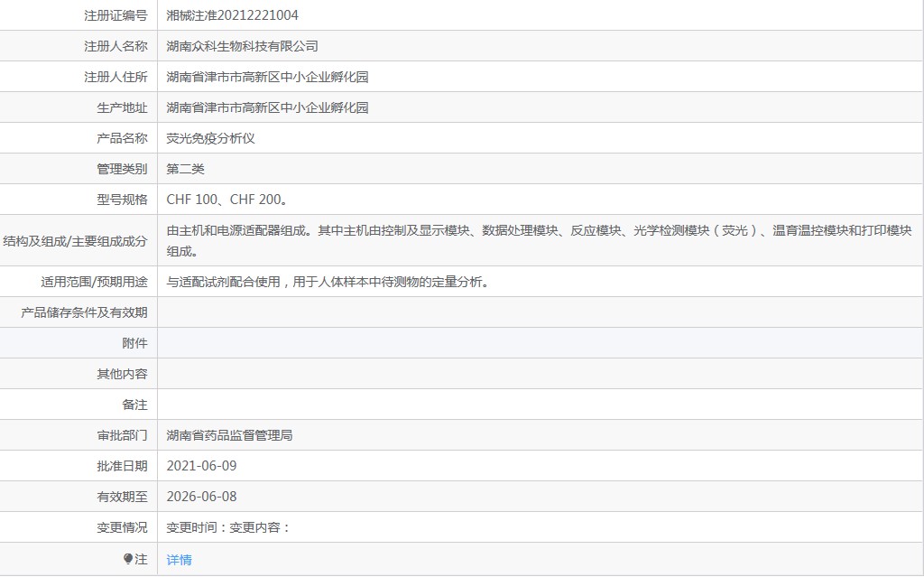The height and width of the screenshot is (577, 924).
Task: Click the 注册人住所 address value
Action: [267, 77]
